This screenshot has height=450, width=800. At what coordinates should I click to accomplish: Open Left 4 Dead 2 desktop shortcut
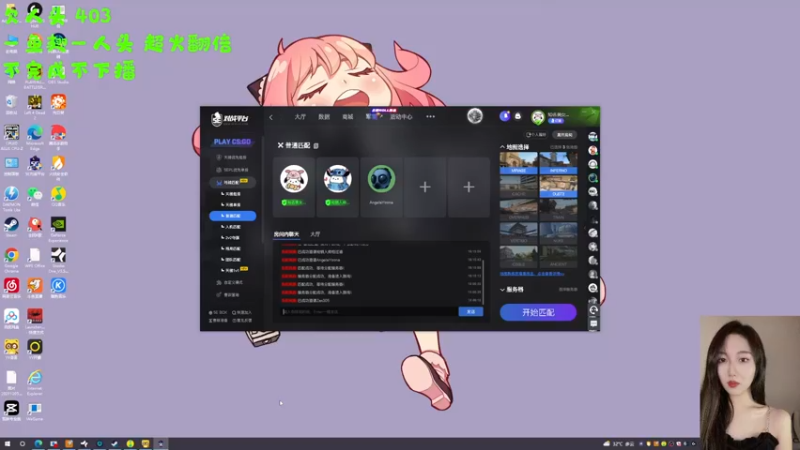pyautogui.click(x=35, y=106)
